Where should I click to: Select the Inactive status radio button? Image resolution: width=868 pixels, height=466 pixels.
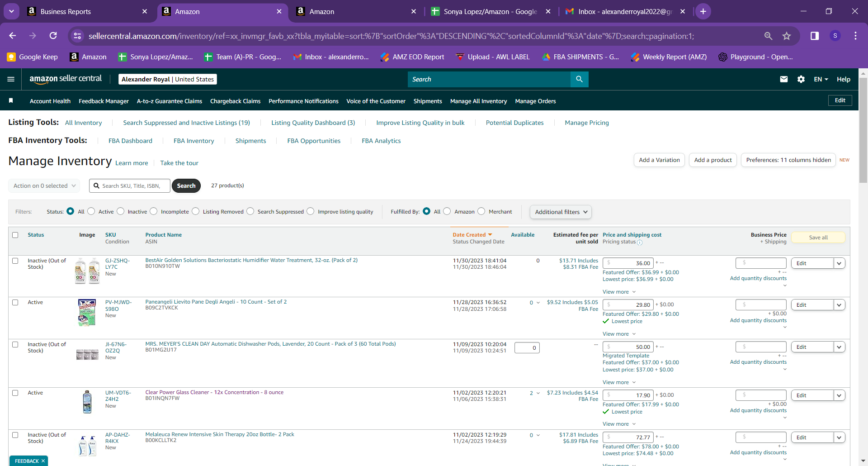[x=120, y=211]
